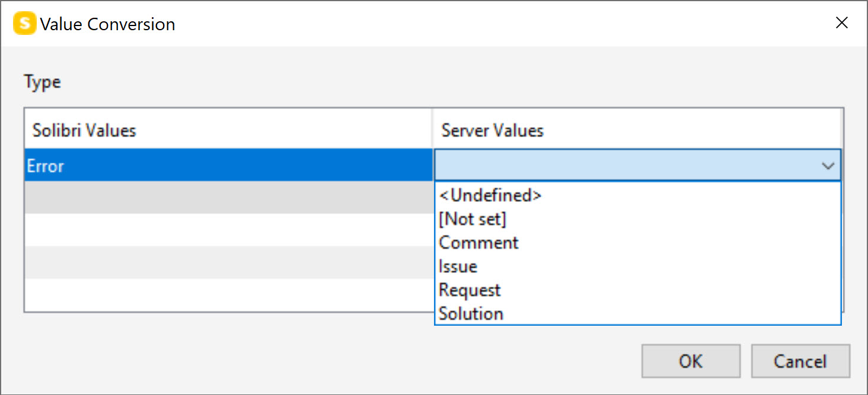This screenshot has height=395, width=868.
Task: Choose [Not set] in the dropdown list
Action: (x=637, y=219)
